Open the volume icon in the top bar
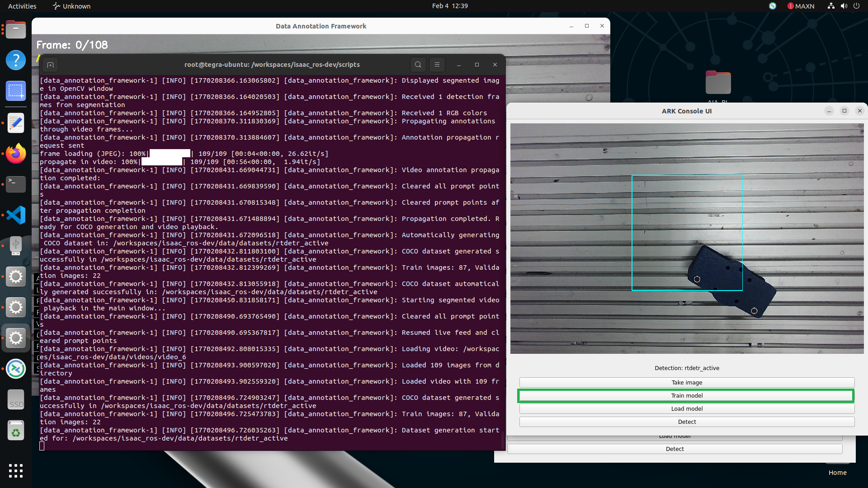Screen dimensions: 868x488 (844, 6)
